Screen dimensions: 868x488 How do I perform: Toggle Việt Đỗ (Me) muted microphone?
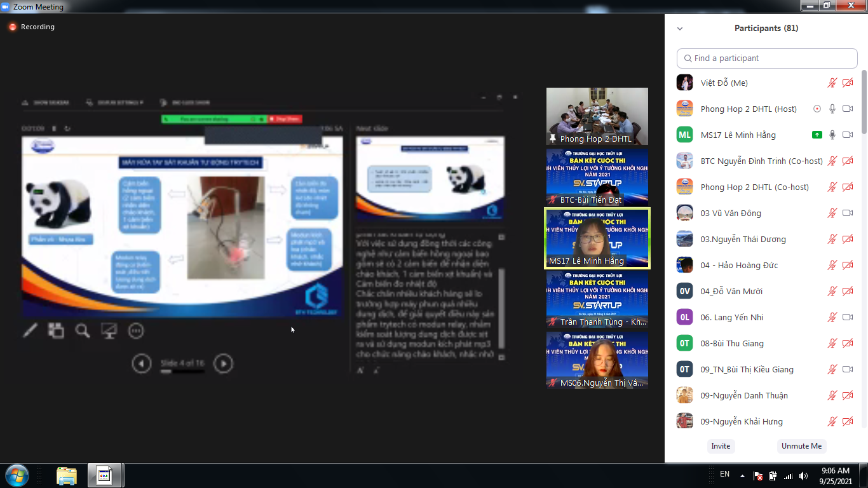pyautogui.click(x=832, y=83)
